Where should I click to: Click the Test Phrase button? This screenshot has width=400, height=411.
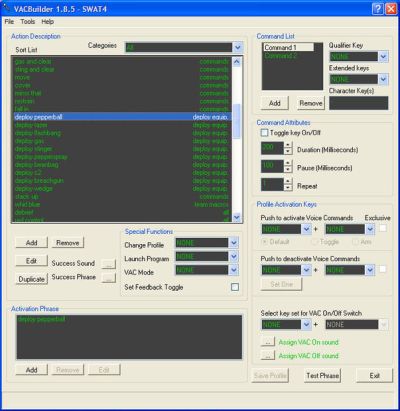pos(322,376)
